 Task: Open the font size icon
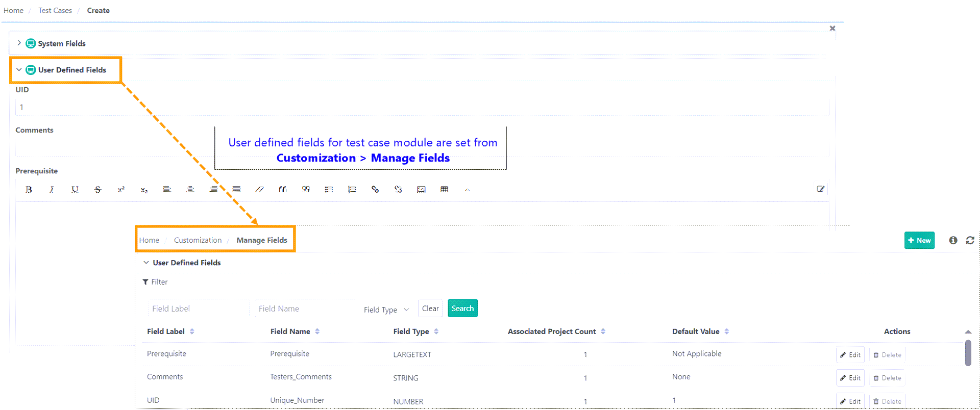tap(283, 189)
